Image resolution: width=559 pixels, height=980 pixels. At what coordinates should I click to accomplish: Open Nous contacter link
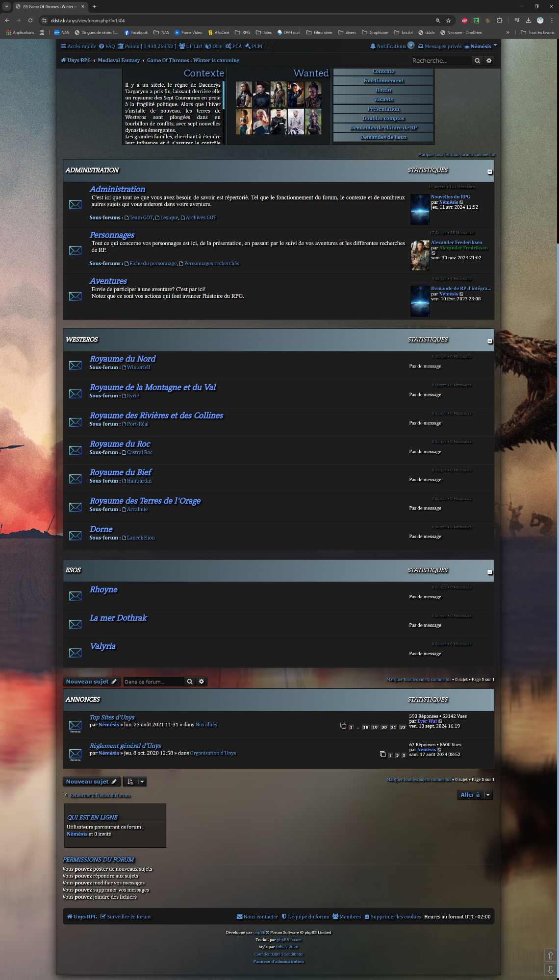tap(257, 917)
